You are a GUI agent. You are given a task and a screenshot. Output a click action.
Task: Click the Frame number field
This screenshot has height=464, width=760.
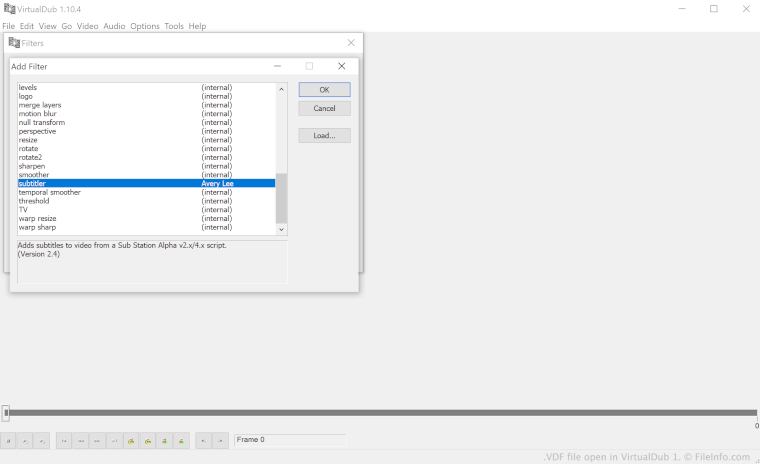[289, 440]
